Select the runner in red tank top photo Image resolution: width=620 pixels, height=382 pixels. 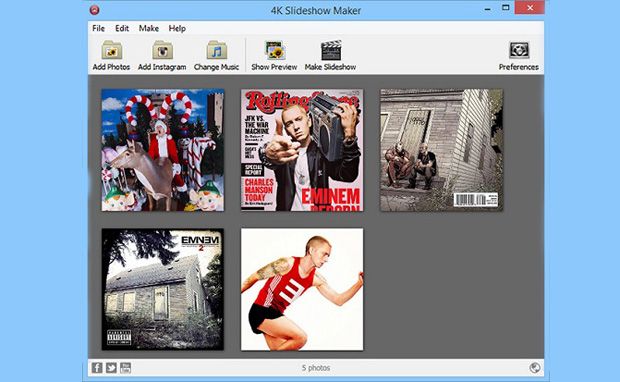point(302,289)
